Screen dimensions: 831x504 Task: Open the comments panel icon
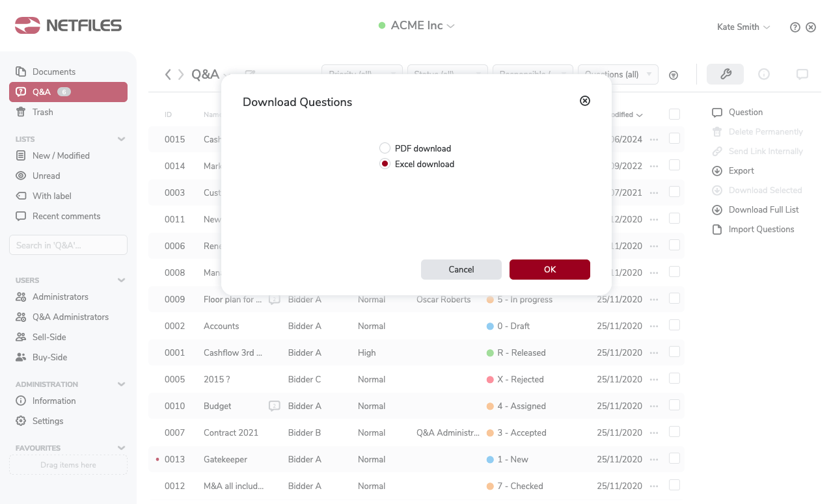[802, 74]
